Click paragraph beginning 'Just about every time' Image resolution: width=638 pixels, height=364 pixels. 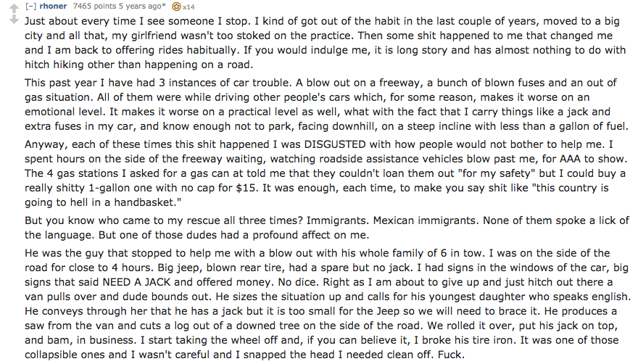point(325,43)
